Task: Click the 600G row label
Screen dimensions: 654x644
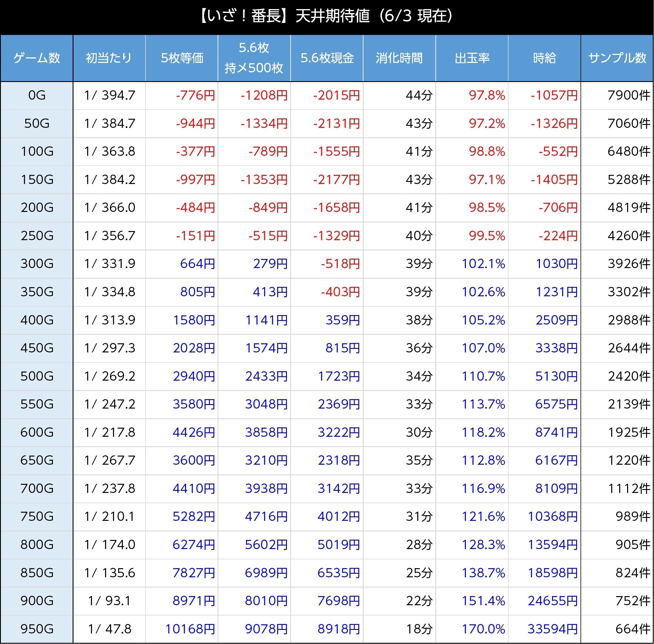Action: [x=36, y=432]
